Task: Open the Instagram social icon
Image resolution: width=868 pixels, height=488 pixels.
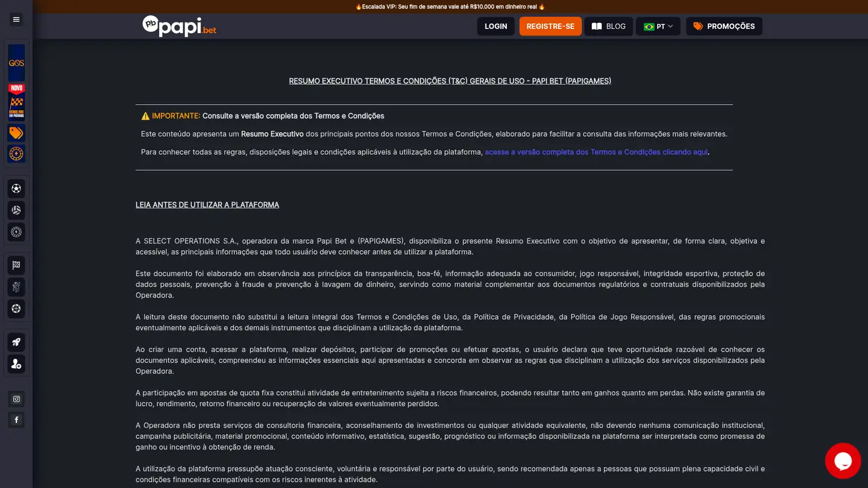Action: (x=16, y=399)
